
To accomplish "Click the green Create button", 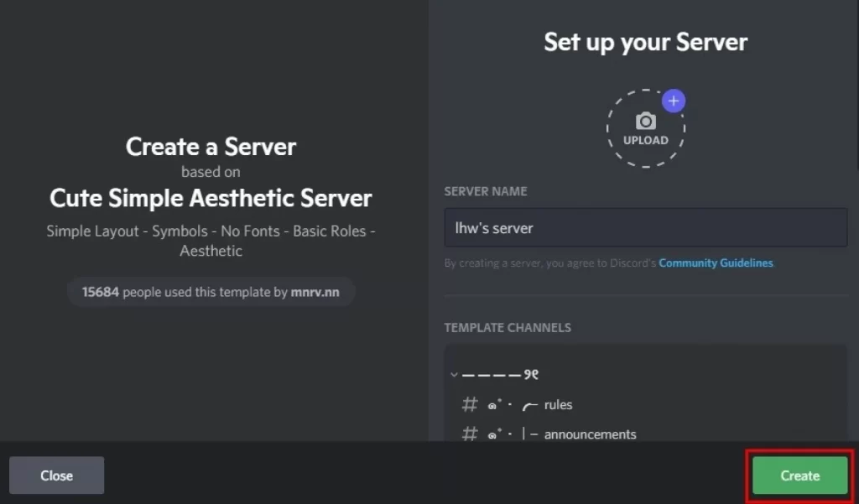I will pos(799,475).
